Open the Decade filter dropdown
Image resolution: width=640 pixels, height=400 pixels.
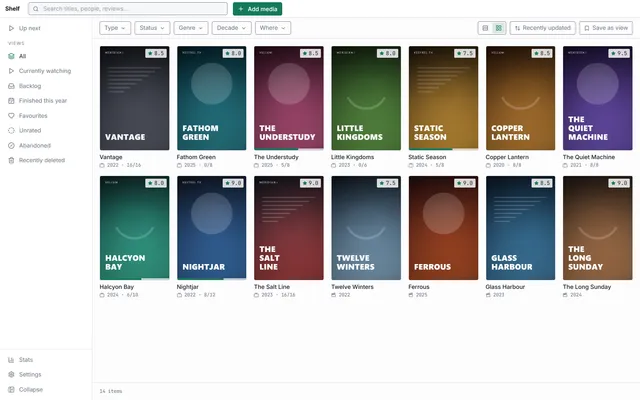[x=231, y=28]
